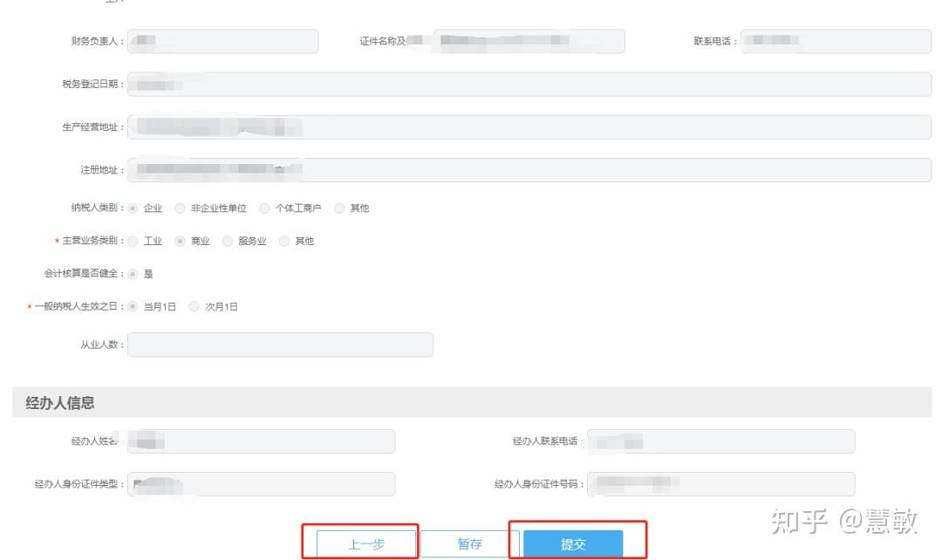
Task: Pick 其他 under 主营业务类别
Action: pos(284,241)
